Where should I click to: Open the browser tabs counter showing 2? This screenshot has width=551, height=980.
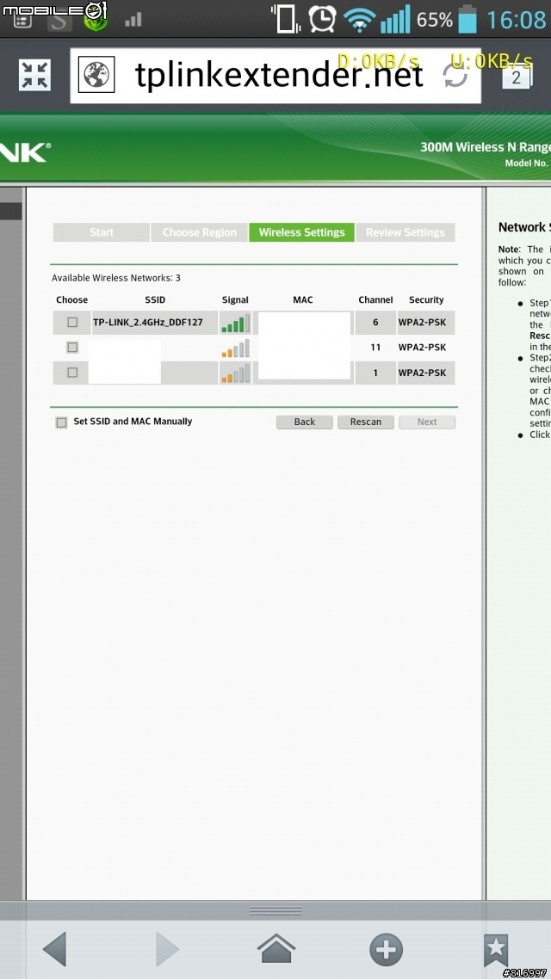(x=517, y=77)
